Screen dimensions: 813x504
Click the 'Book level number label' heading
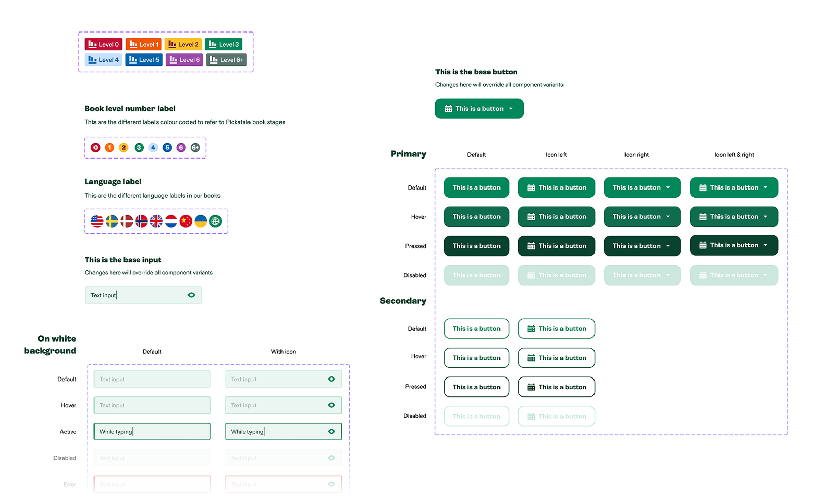(x=130, y=109)
